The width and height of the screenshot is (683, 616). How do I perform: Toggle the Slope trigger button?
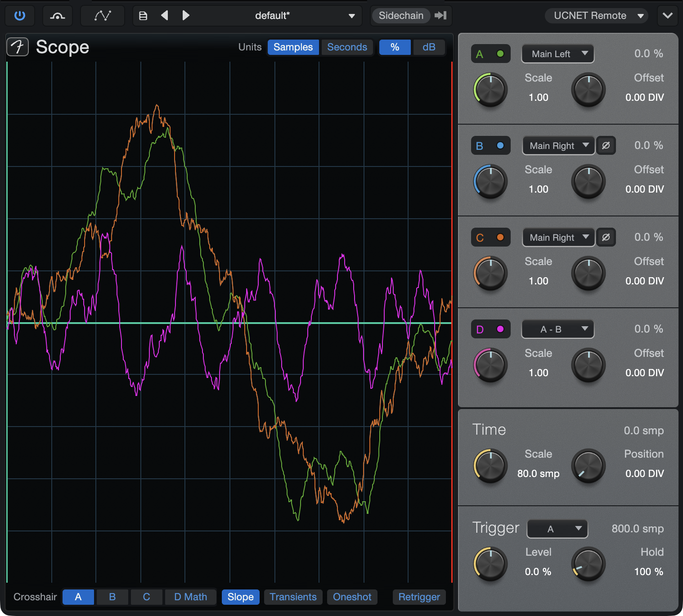point(241,597)
